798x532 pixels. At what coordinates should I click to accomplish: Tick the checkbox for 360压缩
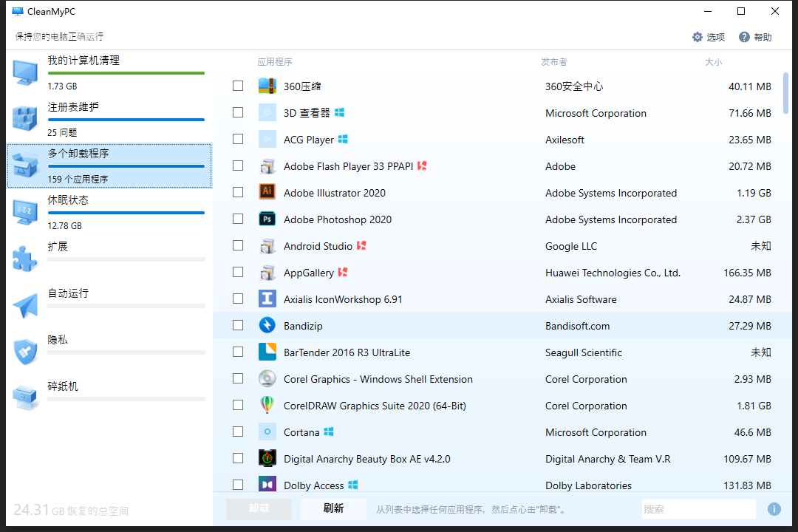238,86
